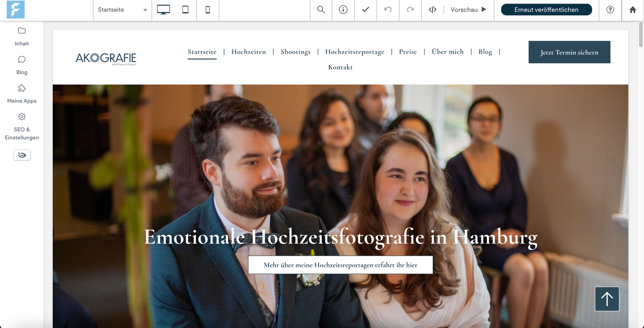Expand the Startseite page dropdown
644x328 pixels.
(x=122, y=10)
